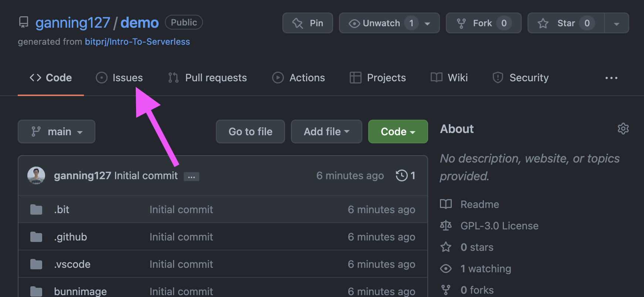The width and height of the screenshot is (644, 297).
Task: Open the .github folder
Action: tap(70, 237)
